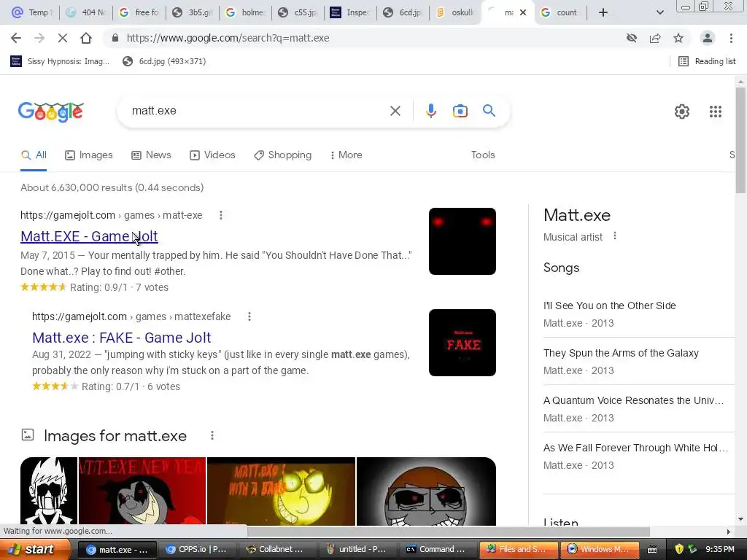Open the Matt.exe : FAKE - Game Jolt link
This screenshot has width=747, height=560.
[122, 338]
